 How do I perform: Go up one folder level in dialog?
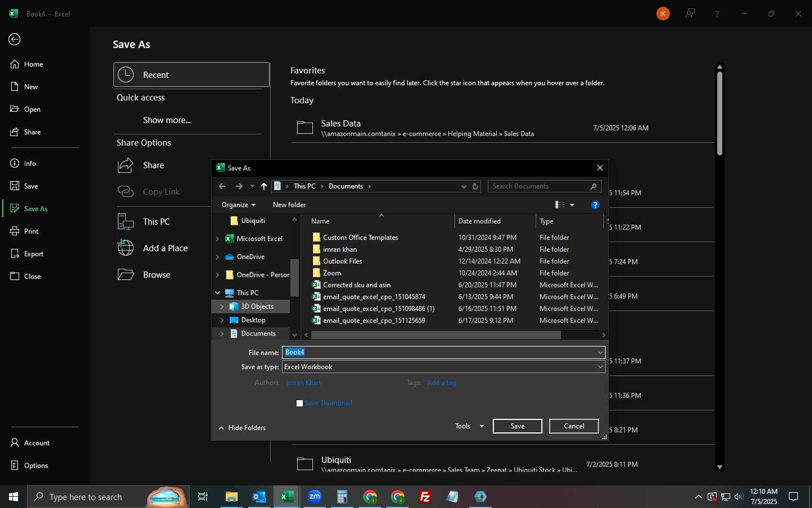[264, 186]
